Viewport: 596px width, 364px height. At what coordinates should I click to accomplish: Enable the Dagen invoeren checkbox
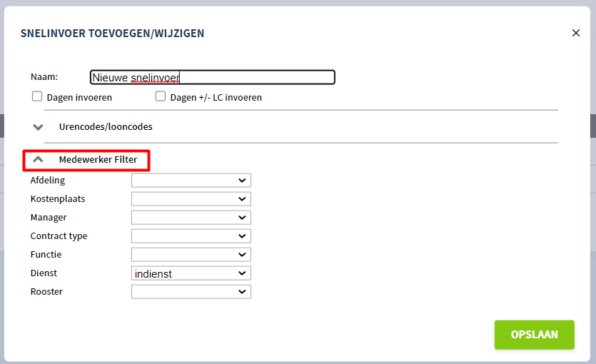37,96
